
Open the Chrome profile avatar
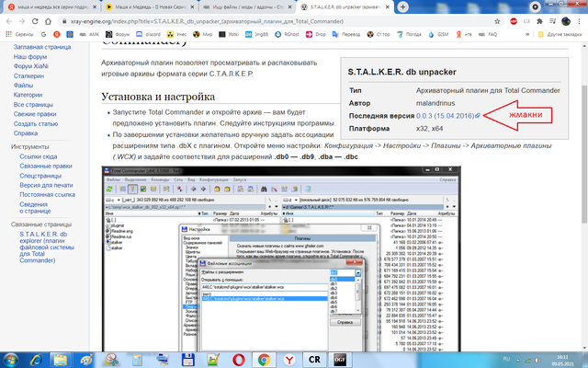click(x=566, y=21)
